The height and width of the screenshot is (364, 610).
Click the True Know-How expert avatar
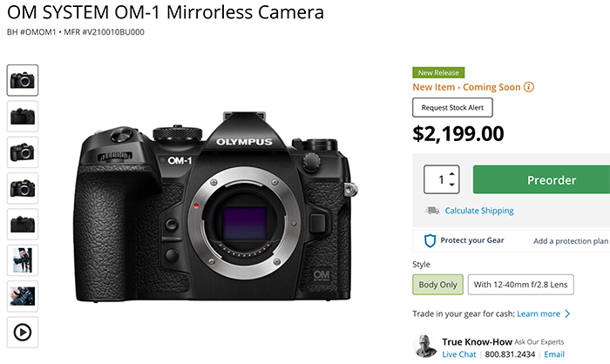(x=424, y=347)
